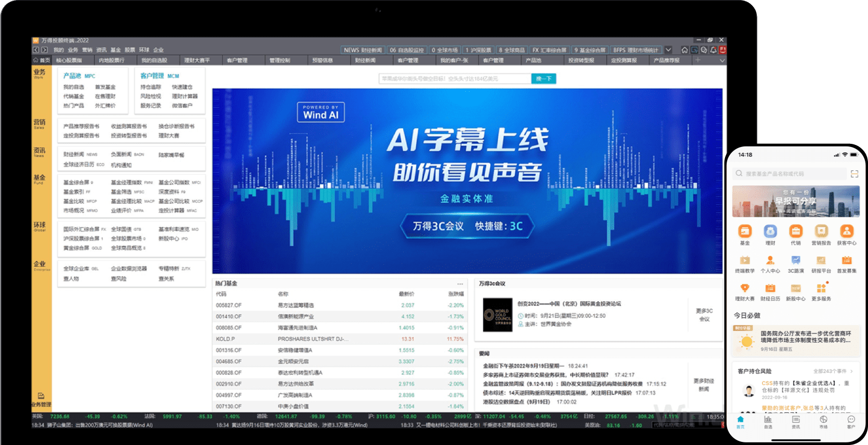This screenshot has height=445, width=868.
Task: Select row KOLD.P PROSHARES ULTSHRT
Action: pyautogui.click(x=340, y=339)
